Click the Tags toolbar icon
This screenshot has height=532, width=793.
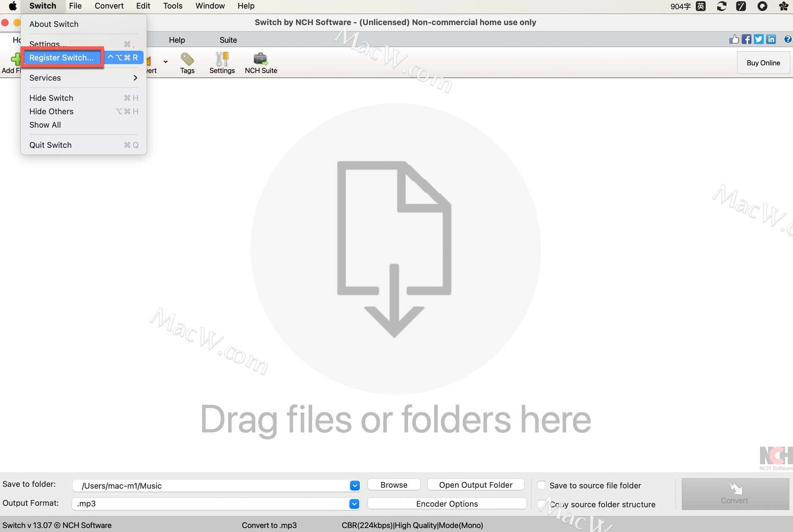point(187,63)
